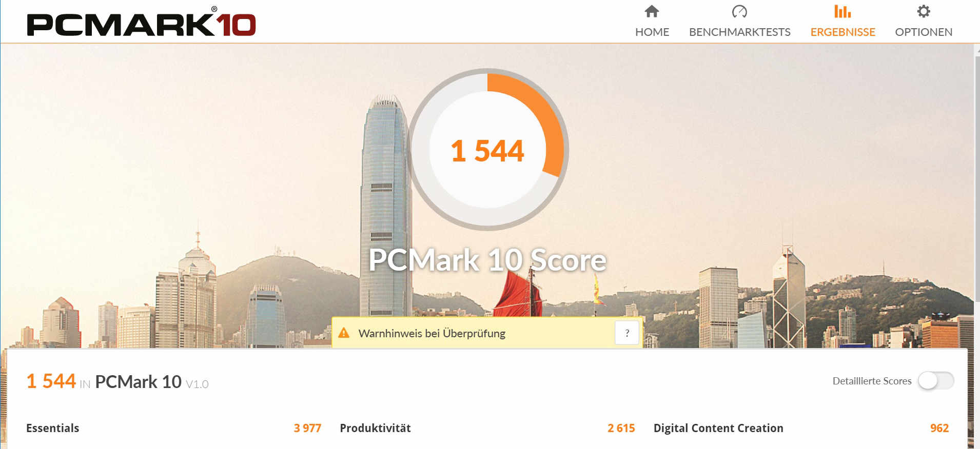Click the Ergebnisse bar chart icon
The height and width of the screenshot is (449, 980).
click(842, 11)
